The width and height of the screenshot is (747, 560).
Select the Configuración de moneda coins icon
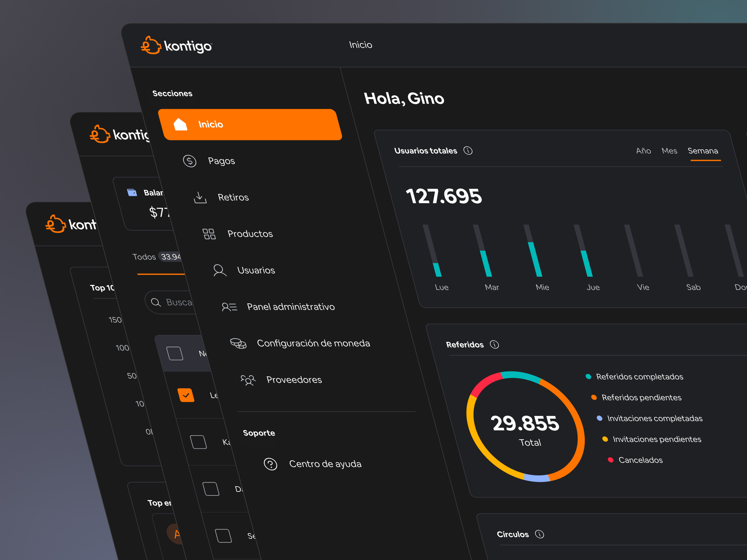(239, 343)
